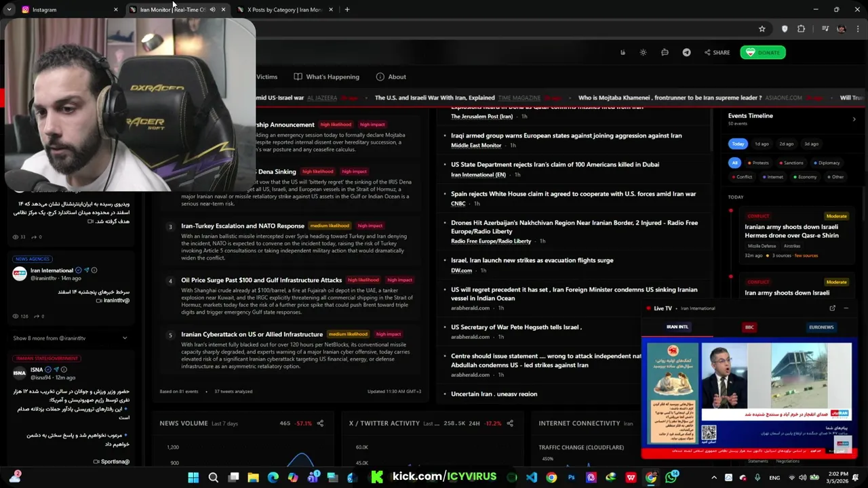Open the chatbot assistant icon in header
This screenshot has width=868, height=488.
point(665,52)
